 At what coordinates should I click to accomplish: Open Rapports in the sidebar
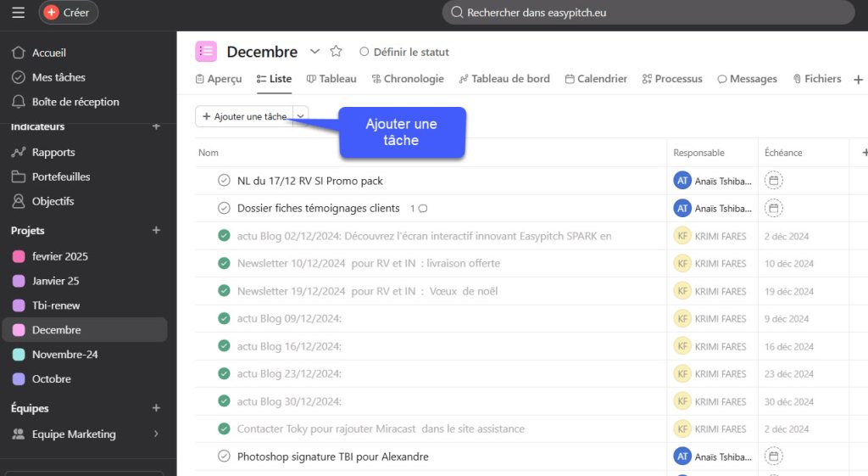pos(43,153)
